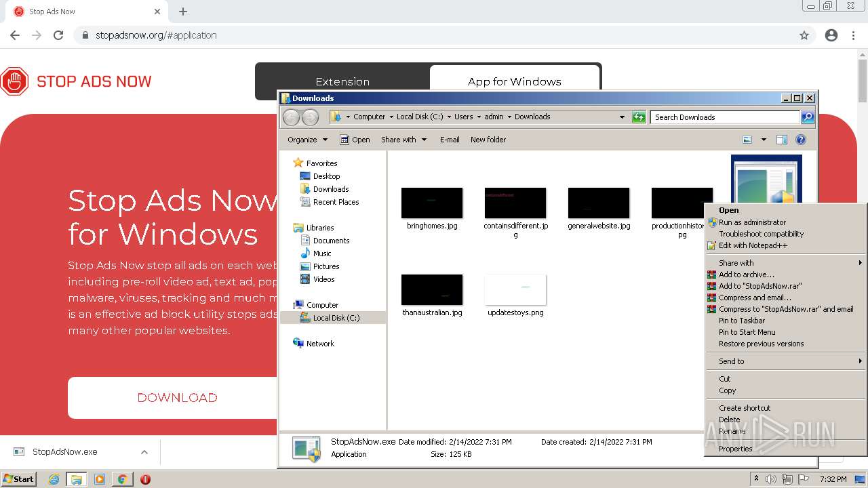The width and height of the screenshot is (868, 488).
Task: Expand the Share with submenu
Action: [786, 263]
